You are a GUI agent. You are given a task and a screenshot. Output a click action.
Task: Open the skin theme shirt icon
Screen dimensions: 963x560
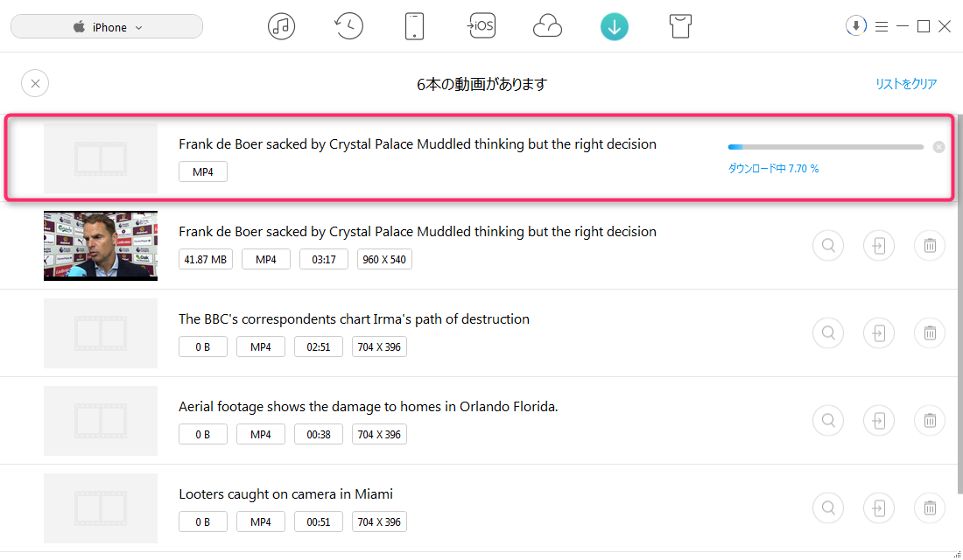click(680, 26)
